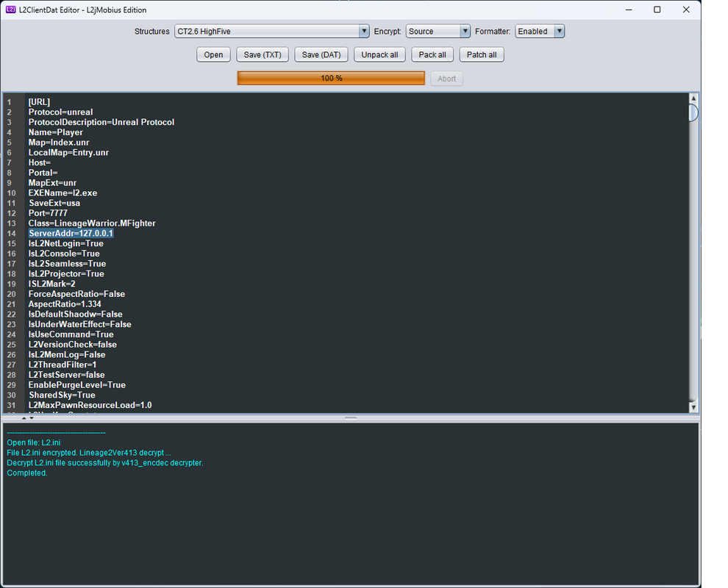Click the AspectRatio=1.334 line
Image resolution: width=728 pixels, height=588 pixels.
[x=65, y=304]
